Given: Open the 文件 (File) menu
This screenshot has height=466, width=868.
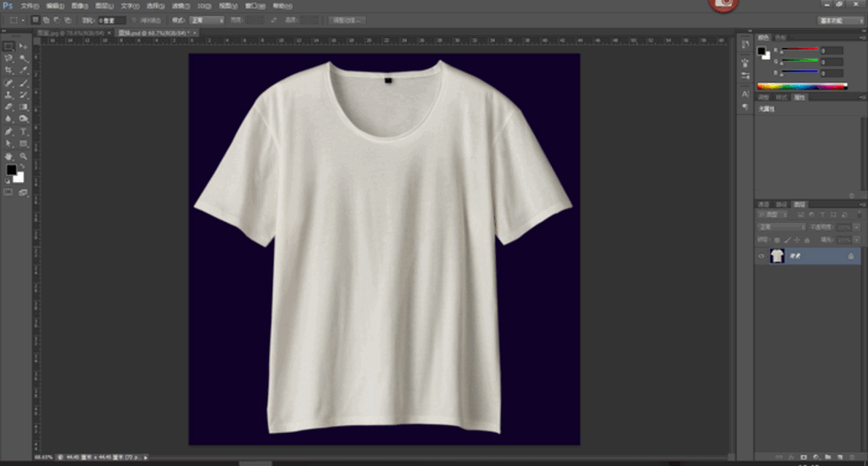Looking at the screenshot, I should (x=30, y=5).
